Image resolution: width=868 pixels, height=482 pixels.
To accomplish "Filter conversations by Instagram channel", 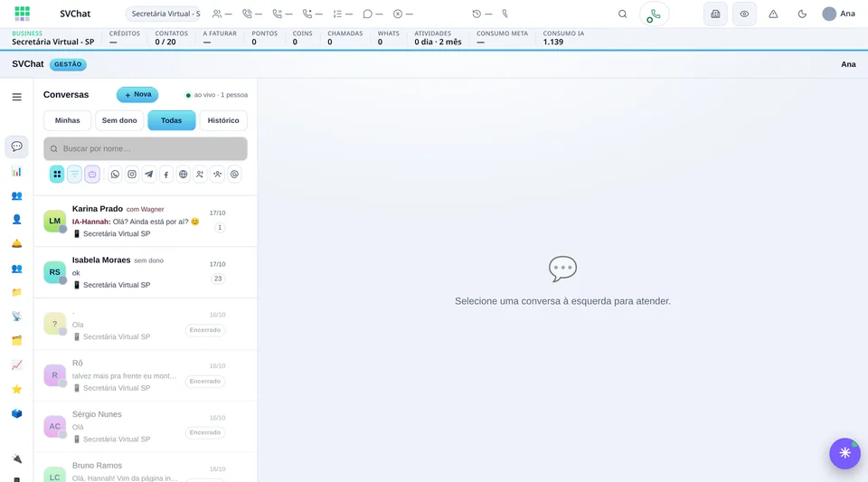I will click(x=132, y=175).
